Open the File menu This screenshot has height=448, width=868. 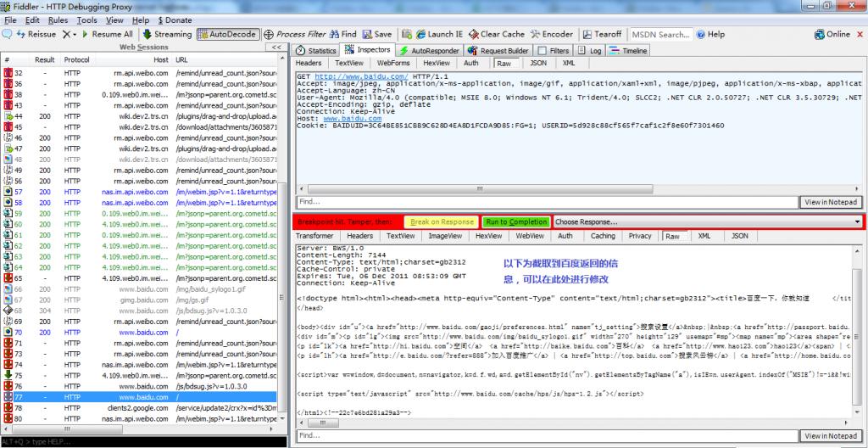[10, 20]
